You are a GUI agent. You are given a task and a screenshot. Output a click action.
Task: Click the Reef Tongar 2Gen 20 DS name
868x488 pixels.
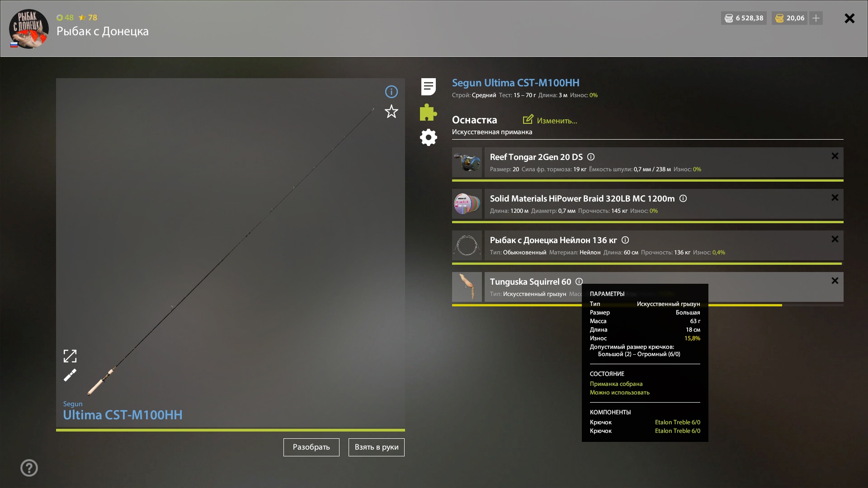tap(536, 157)
